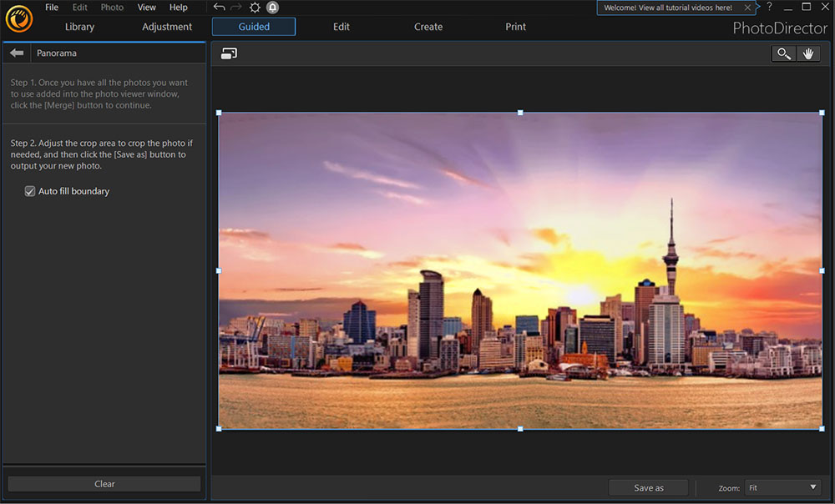Switch to the Create tab

pos(428,26)
